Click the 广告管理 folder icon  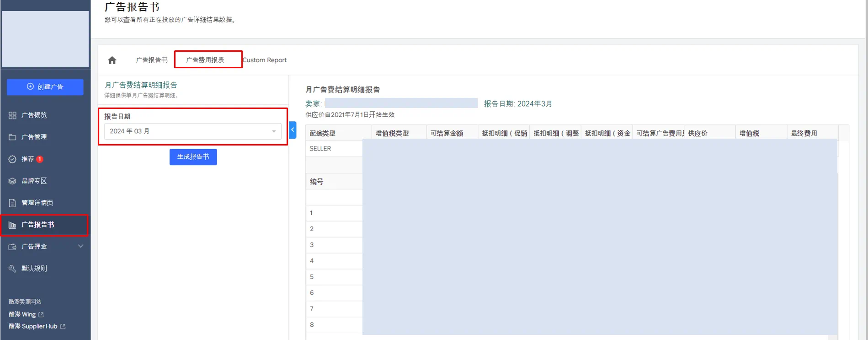point(12,137)
